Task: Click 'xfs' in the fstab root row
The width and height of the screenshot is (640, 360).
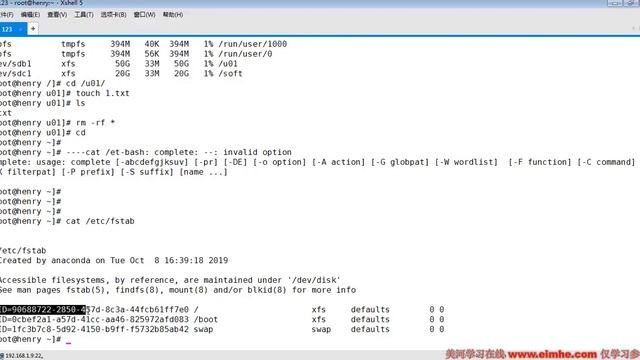Action: [x=318, y=309]
